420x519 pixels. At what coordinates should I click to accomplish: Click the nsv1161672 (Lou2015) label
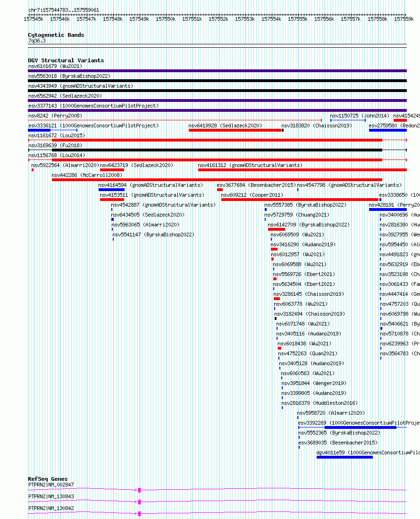pyautogui.click(x=57, y=136)
